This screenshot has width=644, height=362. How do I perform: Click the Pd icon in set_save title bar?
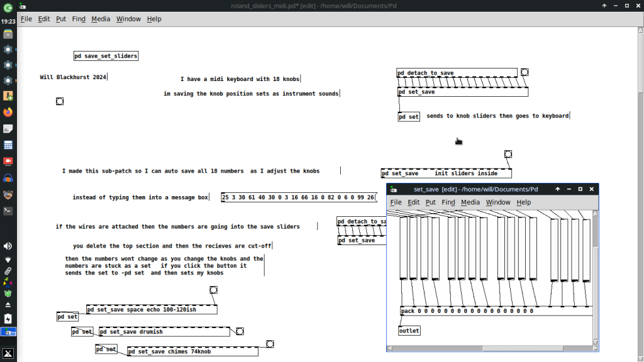(394, 189)
